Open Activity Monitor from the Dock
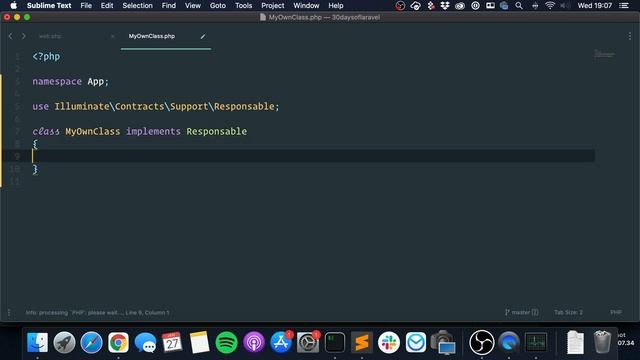Viewport: 640px width, 360px height. pos(536,342)
